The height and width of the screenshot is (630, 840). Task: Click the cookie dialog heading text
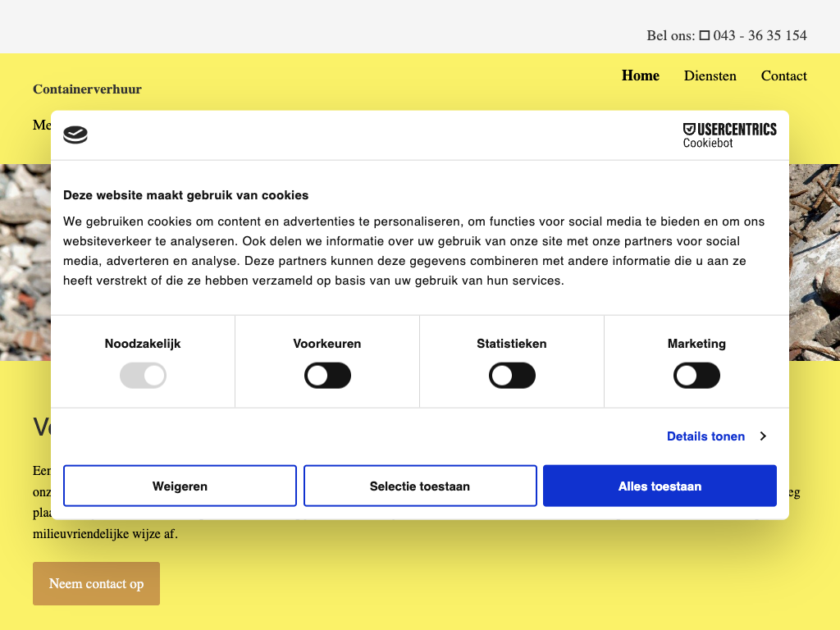coord(185,195)
